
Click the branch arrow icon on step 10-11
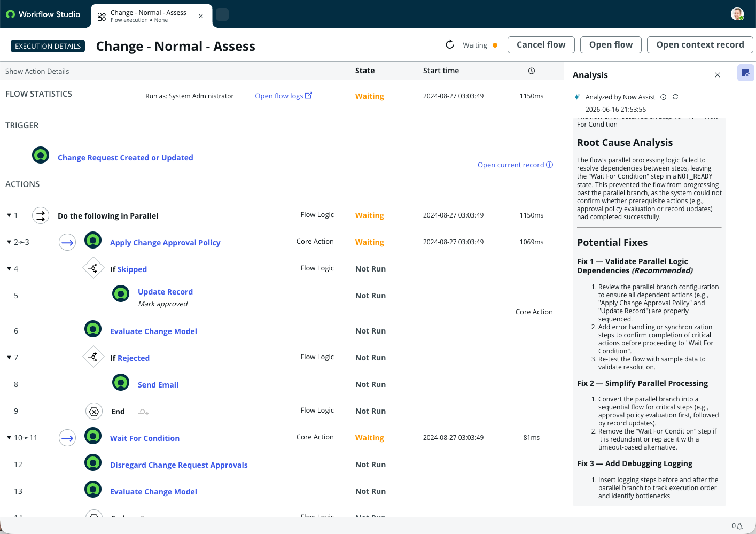coord(67,438)
